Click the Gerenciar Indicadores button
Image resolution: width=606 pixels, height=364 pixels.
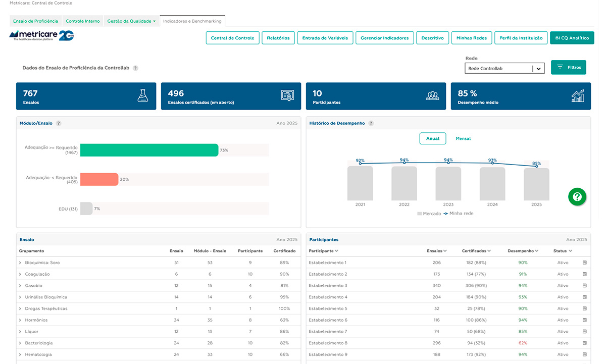pos(385,38)
